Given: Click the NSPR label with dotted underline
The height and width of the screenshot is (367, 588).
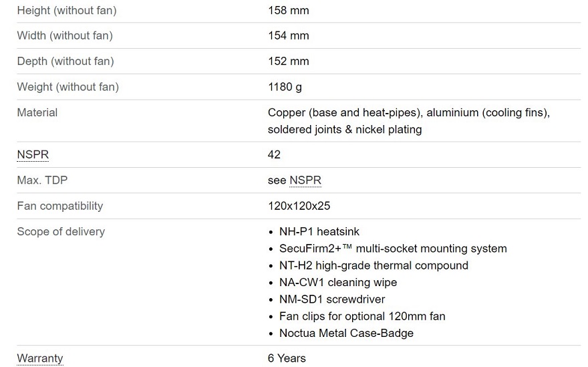Looking at the screenshot, I should [x=33, y=154].
